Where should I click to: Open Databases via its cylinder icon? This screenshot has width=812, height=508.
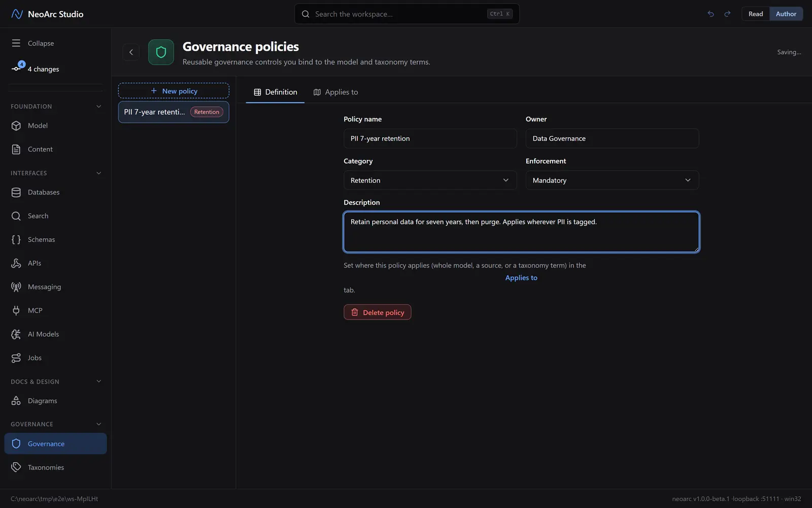coord(16,192)
